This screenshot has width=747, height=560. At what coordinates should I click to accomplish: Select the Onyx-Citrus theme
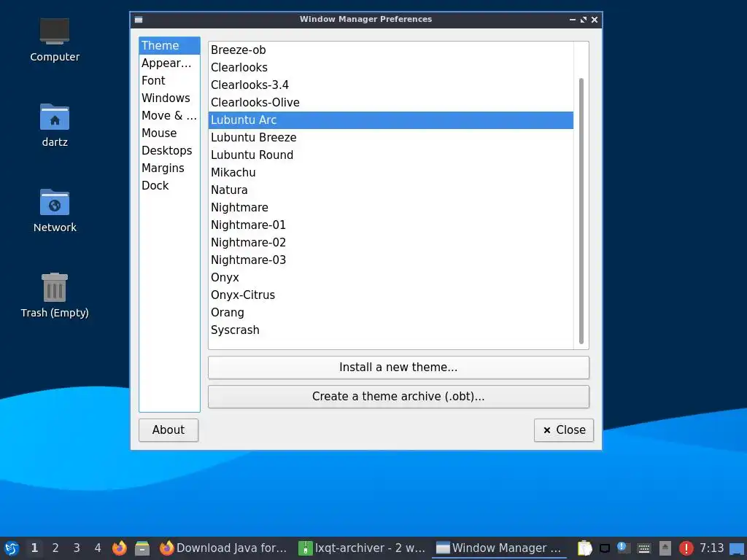click(x=391, y=295)
